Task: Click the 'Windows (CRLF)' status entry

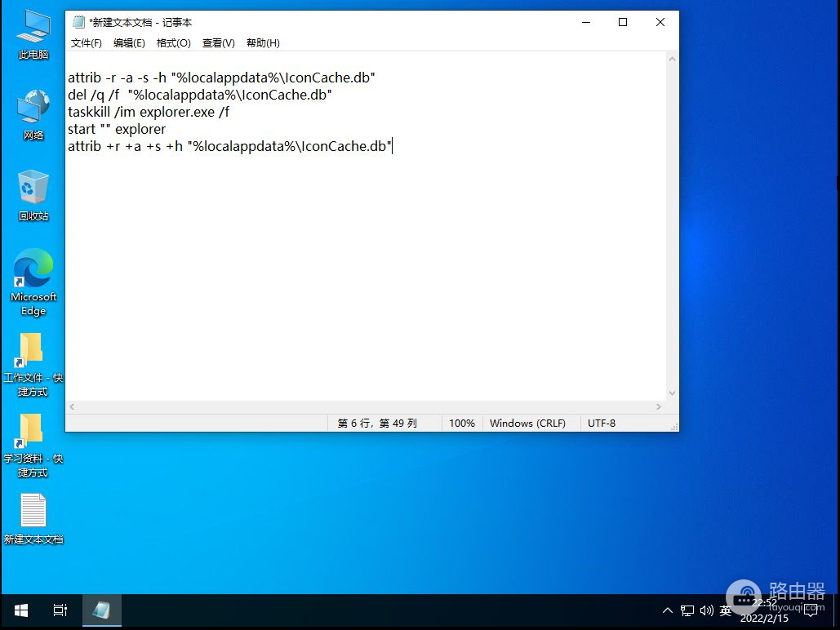Action: tap(527, 424)
